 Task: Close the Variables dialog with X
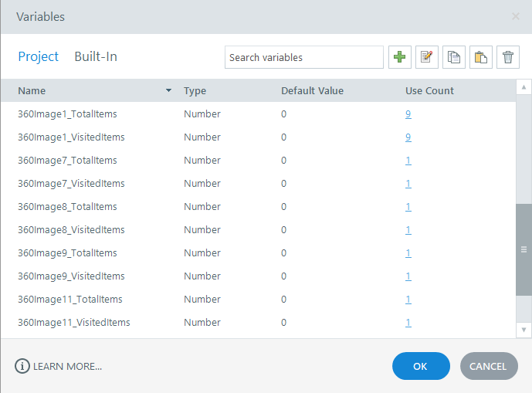[x=516, y=16]
